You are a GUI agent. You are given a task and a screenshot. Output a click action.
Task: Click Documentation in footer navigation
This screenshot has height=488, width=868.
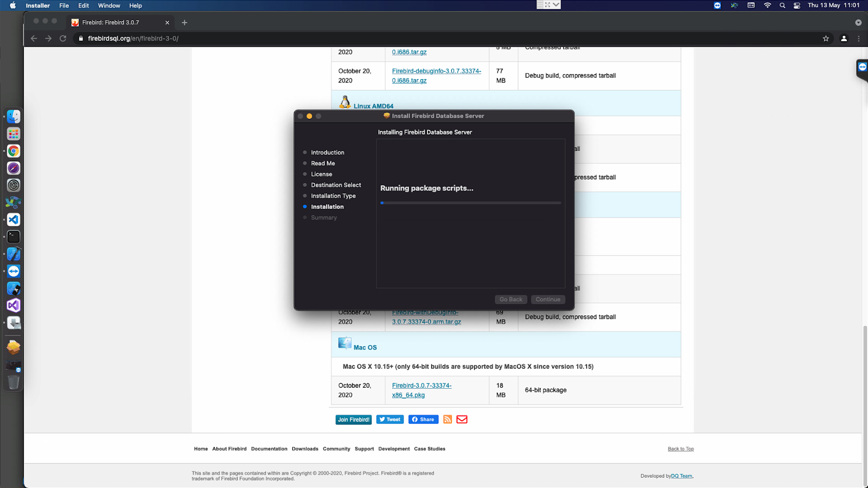click(x=269, y=449)
